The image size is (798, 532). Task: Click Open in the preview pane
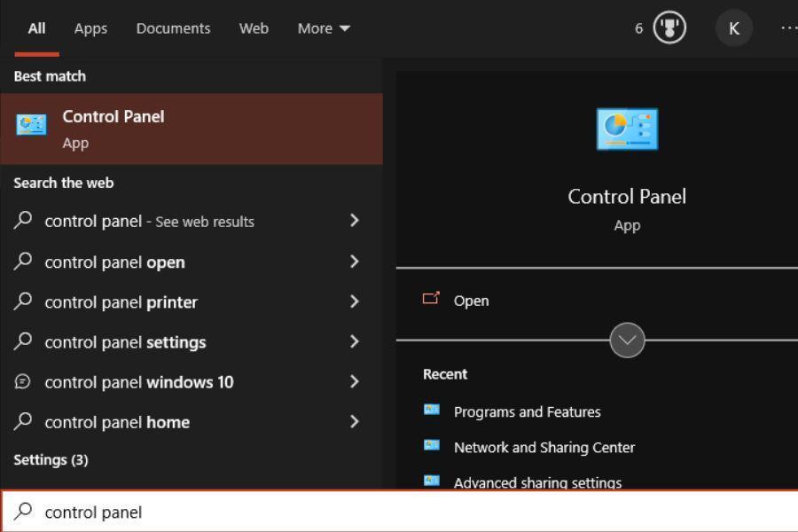pos(472,301)
